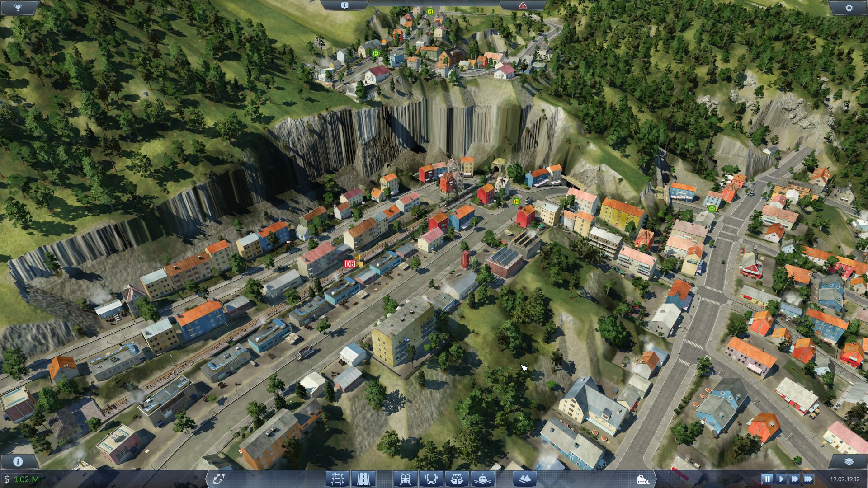Open the airplane and airport menu

pyautogui.click(x=482, y=479)
